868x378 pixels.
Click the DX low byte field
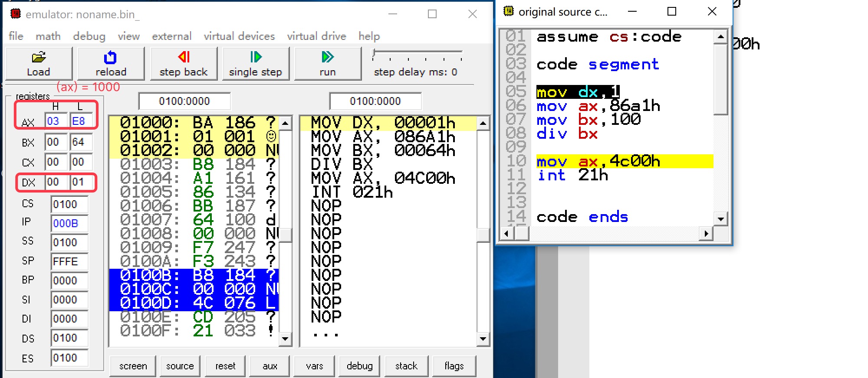(x=81, y=182)
